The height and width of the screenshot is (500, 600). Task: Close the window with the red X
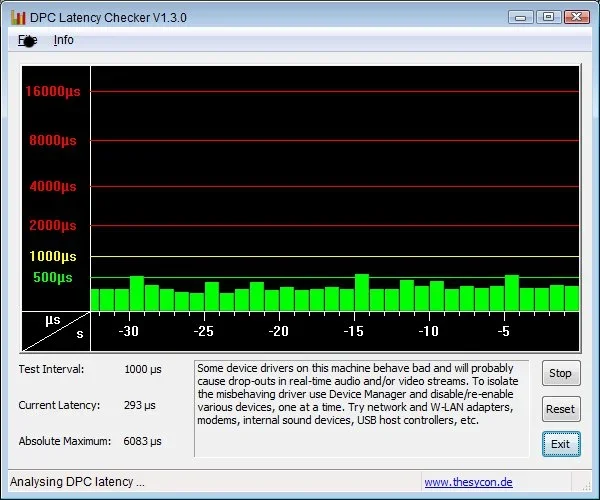[x=577, y=17]
